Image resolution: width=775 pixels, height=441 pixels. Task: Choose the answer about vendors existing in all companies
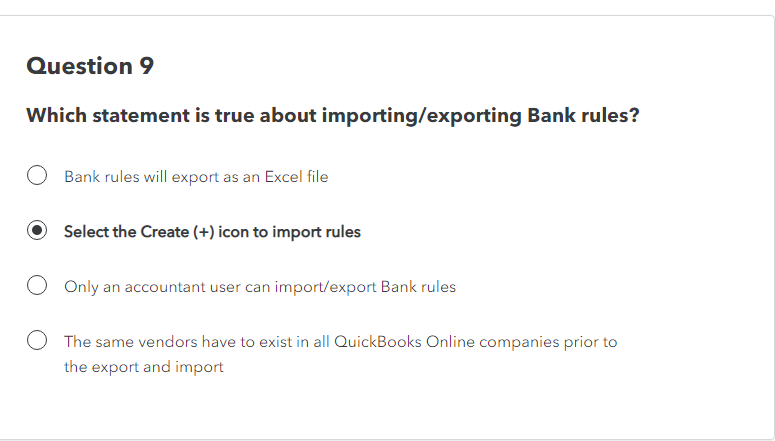coord(37,340)
